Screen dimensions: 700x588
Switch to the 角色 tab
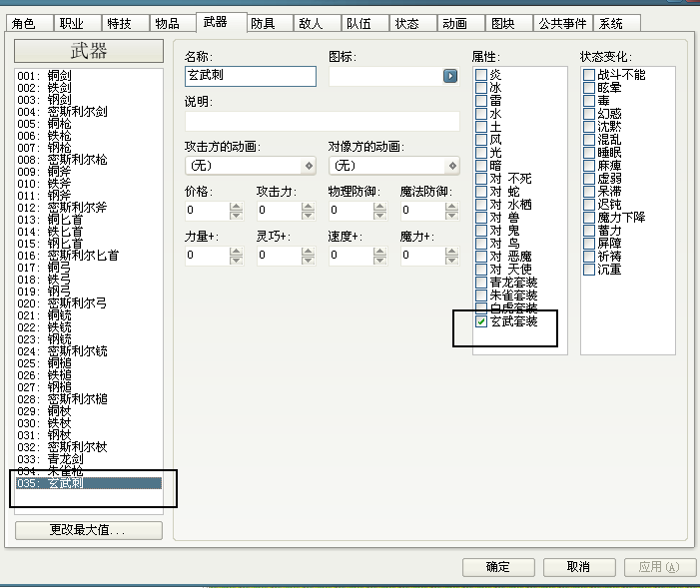pos(29,23)
